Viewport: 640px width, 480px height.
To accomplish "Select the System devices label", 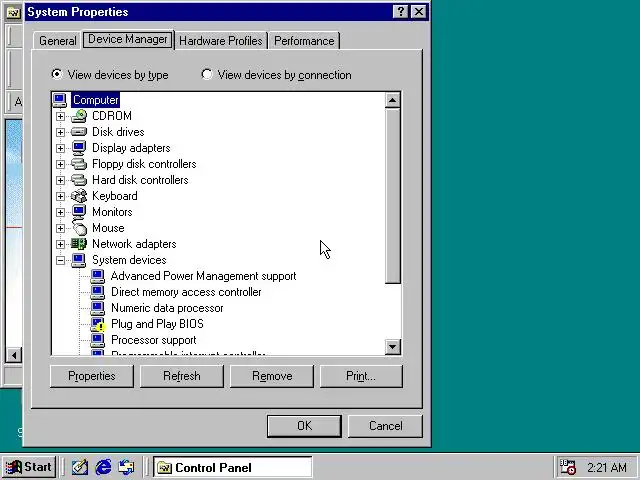I will point(129,260).
